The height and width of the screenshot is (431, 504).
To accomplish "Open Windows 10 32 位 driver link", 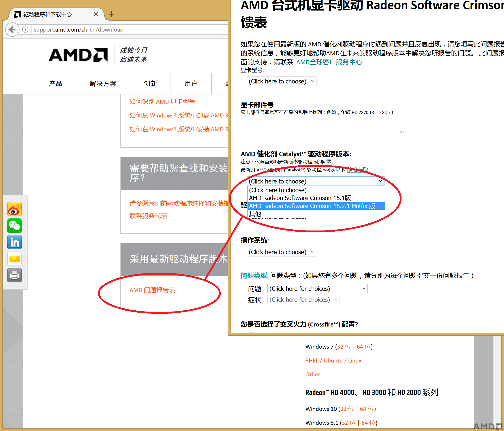I will [x=347, y=409].
